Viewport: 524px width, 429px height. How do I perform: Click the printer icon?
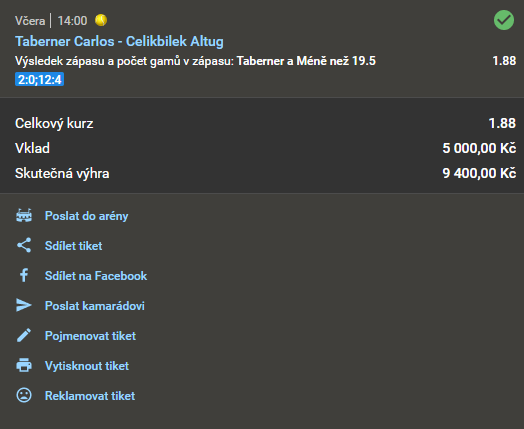click(24, 365)
